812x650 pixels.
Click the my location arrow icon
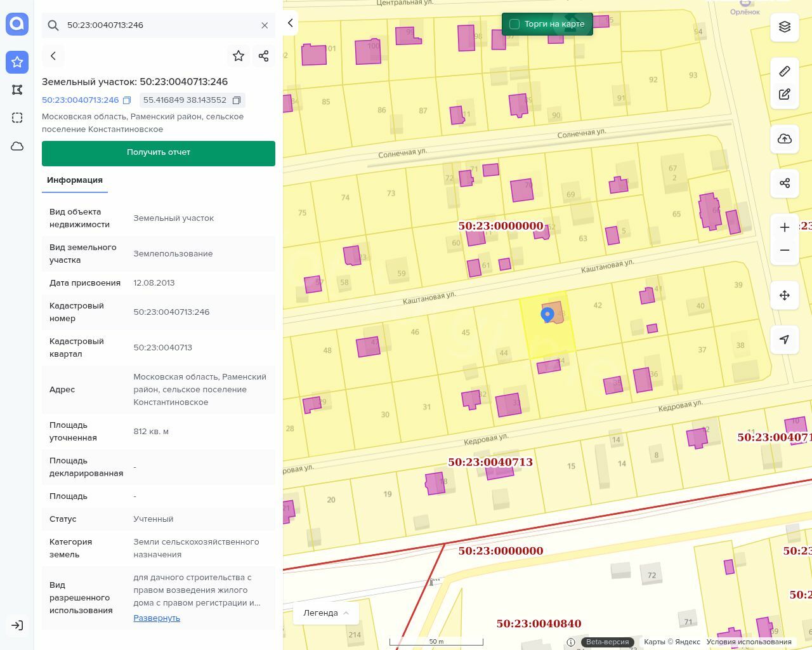785,340
